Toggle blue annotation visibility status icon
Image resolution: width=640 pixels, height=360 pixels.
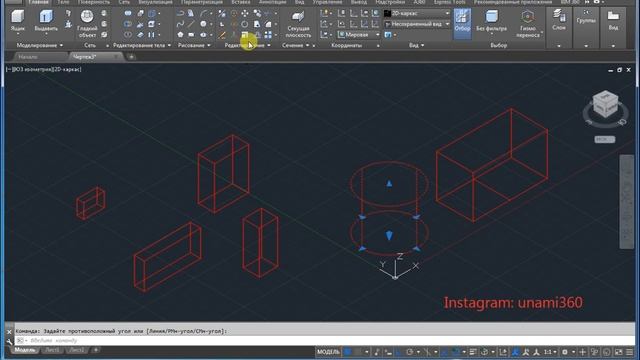(516, 351)
